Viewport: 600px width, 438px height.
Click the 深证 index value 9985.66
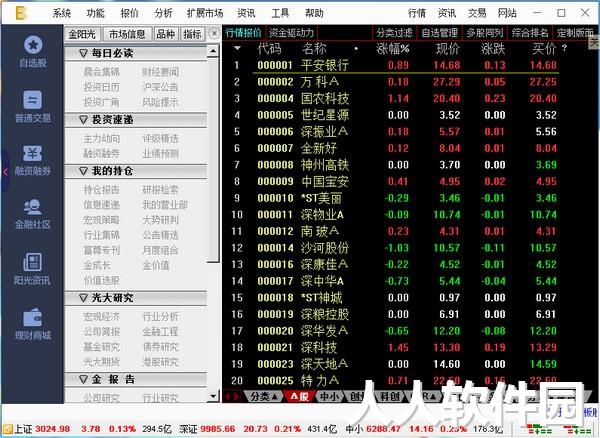[217, 429]
